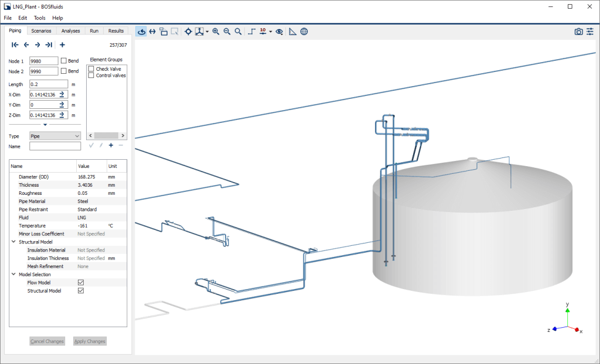Select the rotate view tool
600x364 pixels.
coord(141,32)
